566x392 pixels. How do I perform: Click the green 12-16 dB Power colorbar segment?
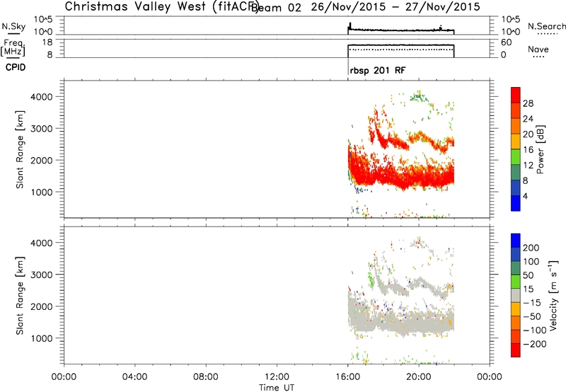click(516, 156)
